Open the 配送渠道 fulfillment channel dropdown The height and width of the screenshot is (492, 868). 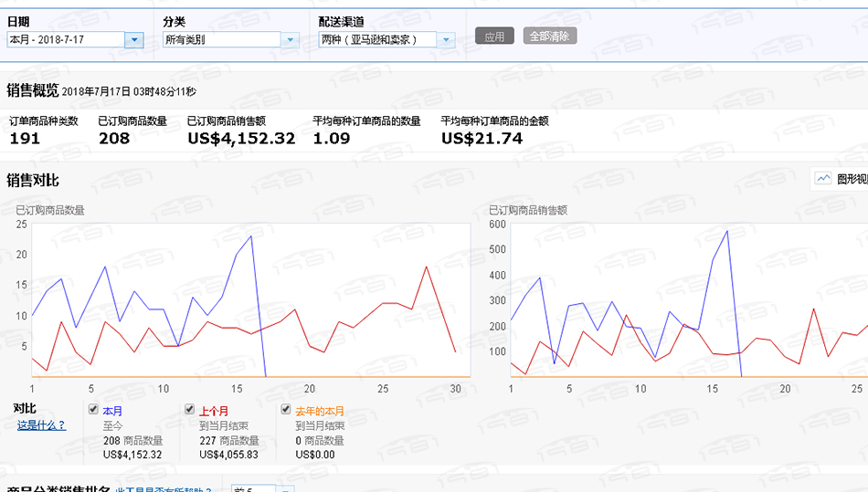pos(445,39)
